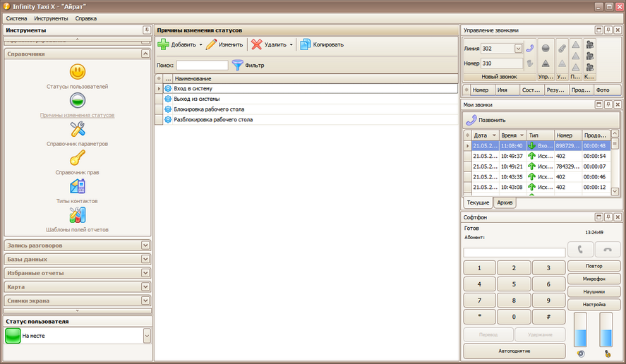The image size is (626, 364).
Task: Click the Микрофон button
Action: (x=594, y=279)
